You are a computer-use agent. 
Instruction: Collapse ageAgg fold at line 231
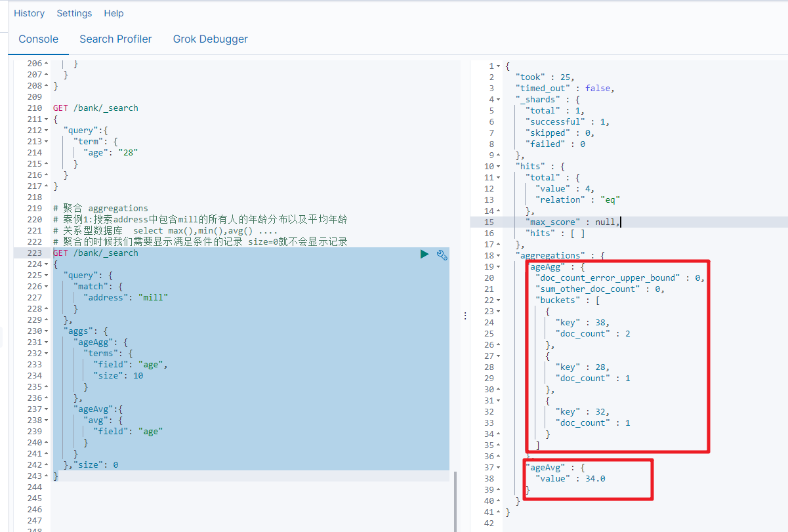click(46, 342)
